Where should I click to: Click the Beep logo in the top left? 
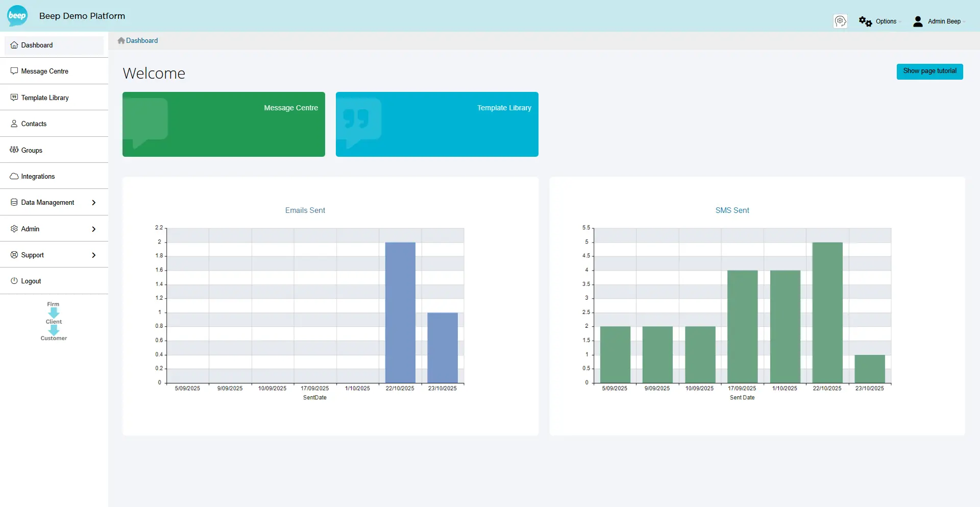17,15
